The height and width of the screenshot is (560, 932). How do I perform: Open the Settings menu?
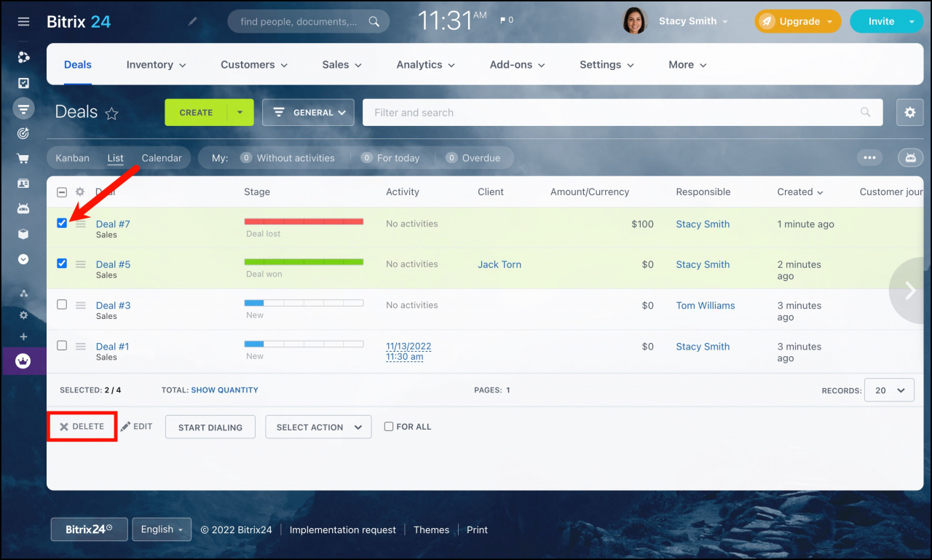pos(607,65)
